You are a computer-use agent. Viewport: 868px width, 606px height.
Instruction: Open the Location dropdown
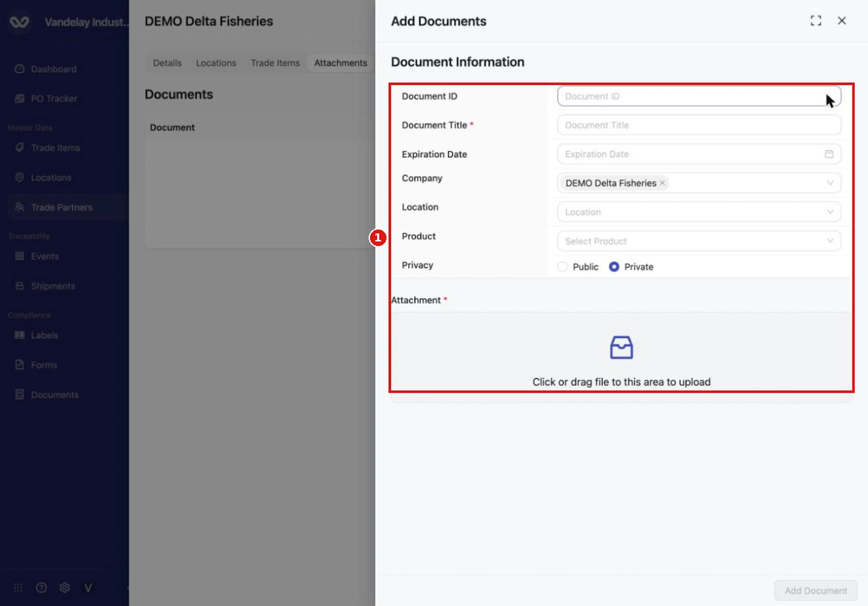click(x=699, y=212)
